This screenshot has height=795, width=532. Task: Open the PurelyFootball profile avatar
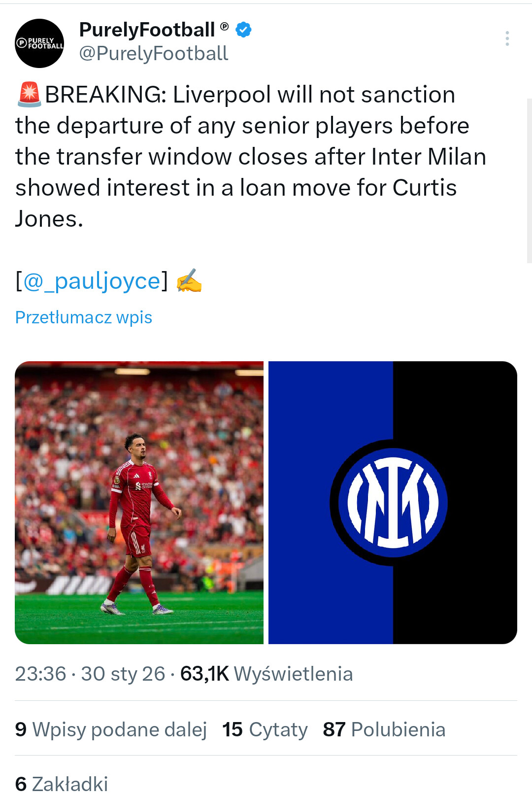point(39,43)
